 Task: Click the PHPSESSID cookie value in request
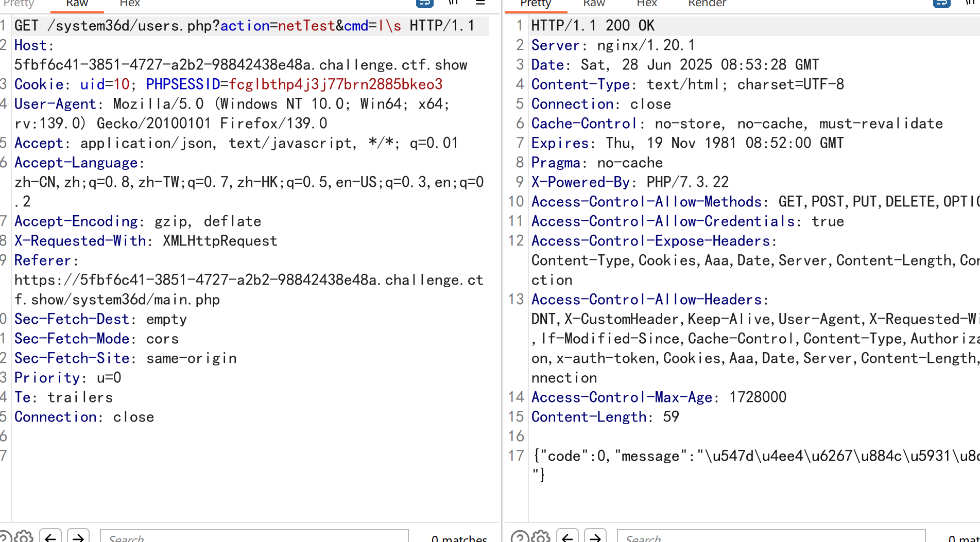coord(335,84)
